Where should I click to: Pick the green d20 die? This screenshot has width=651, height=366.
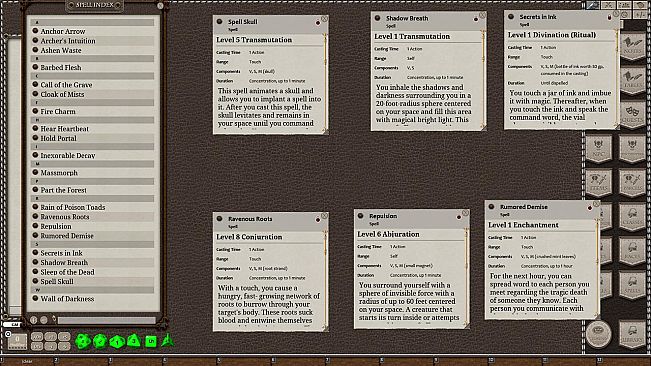(83, 341)
